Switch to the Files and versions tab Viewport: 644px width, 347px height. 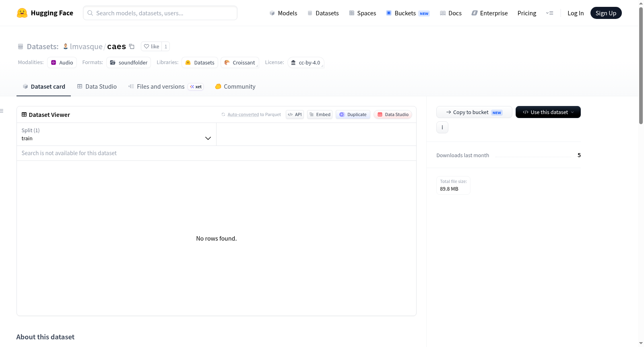pyautogui.click(x=166, y=86)
